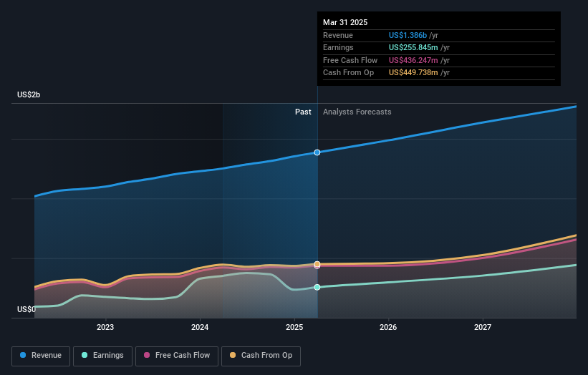This screenshot has width=588, height=375.
Task: Click the US$1.386b revenue value
Action: (x=408, y=35)
